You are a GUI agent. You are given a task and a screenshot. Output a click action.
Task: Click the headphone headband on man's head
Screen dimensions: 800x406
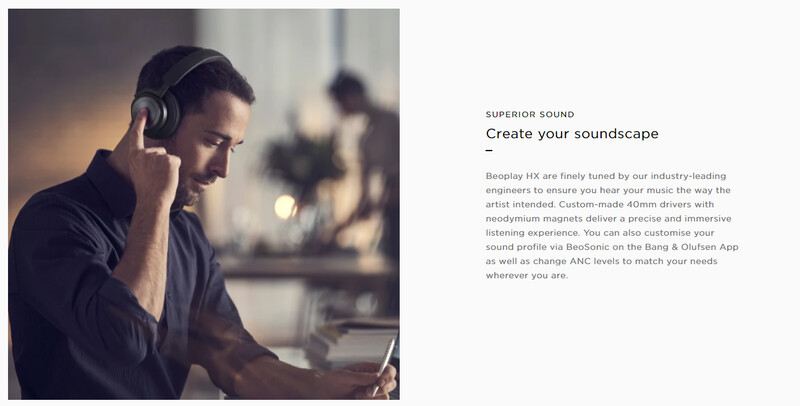(x=193, y=65)
